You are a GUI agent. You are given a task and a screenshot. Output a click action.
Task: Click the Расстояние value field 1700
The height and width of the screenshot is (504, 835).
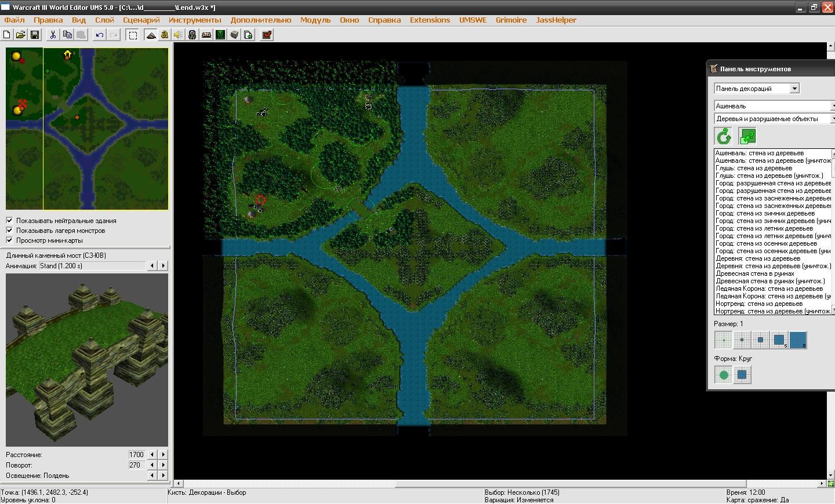pyautogui.click(x=137, y=455)
